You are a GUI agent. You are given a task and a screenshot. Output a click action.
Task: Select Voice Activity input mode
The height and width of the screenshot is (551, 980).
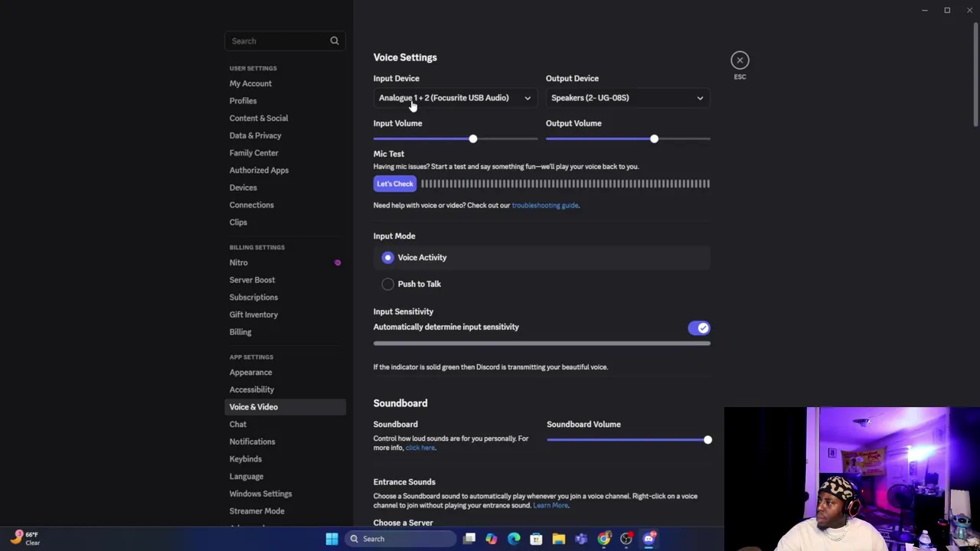coord(542,258)
